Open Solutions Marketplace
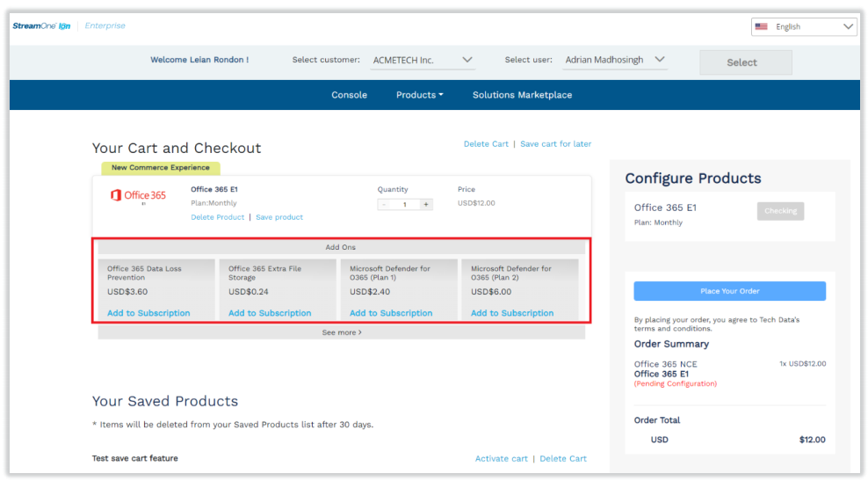 [x=522, y=95]
